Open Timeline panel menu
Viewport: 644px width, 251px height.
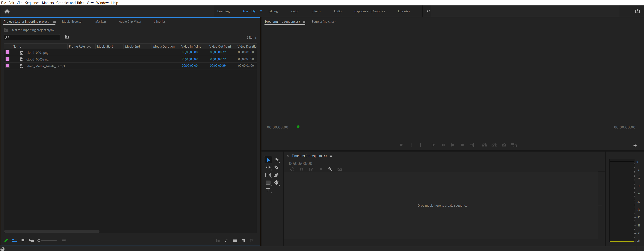331,156
